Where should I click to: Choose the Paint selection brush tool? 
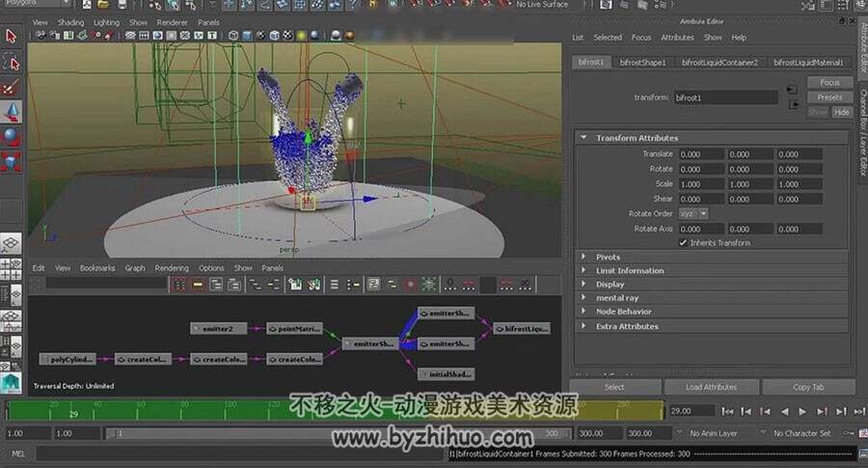[11, 87]
